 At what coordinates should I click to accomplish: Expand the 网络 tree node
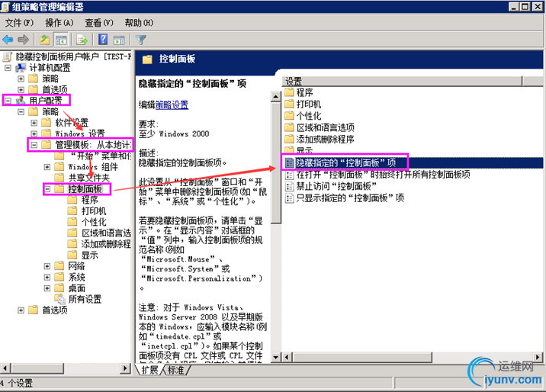click(47, 266)
